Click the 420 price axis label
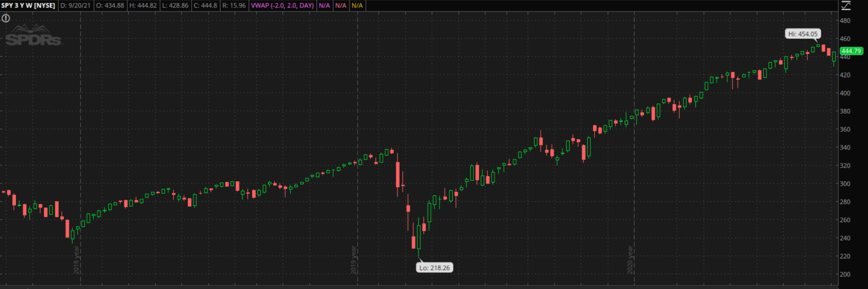868x289 pixels. click(845, 75)
